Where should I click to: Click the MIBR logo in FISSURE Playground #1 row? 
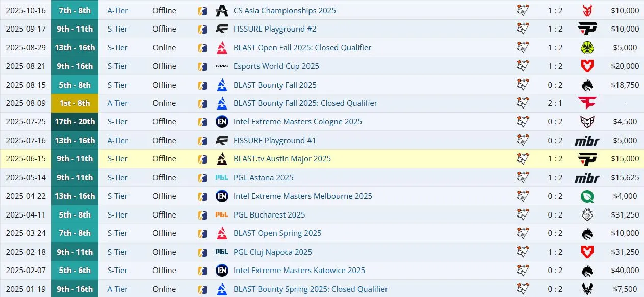(587, 141)
